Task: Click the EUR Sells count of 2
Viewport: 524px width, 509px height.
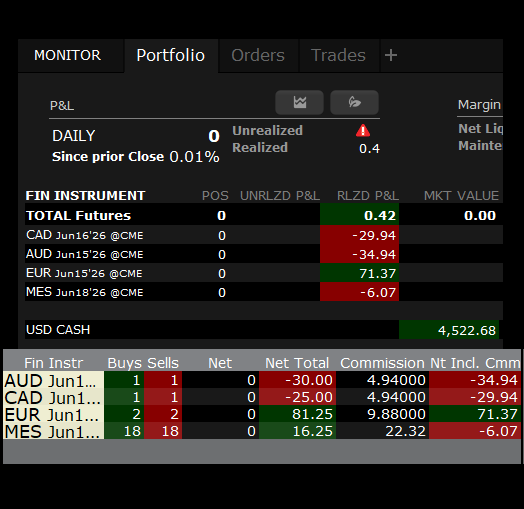Action: click(x=163, y=414)
